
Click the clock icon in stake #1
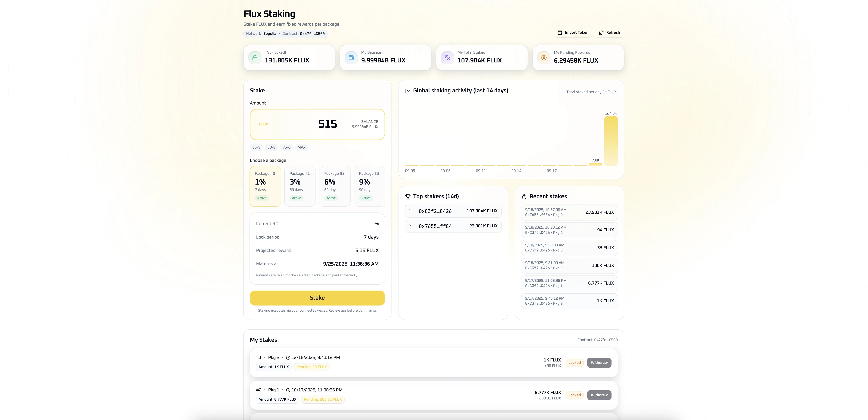pyautogui.click(x=288, y=358)
